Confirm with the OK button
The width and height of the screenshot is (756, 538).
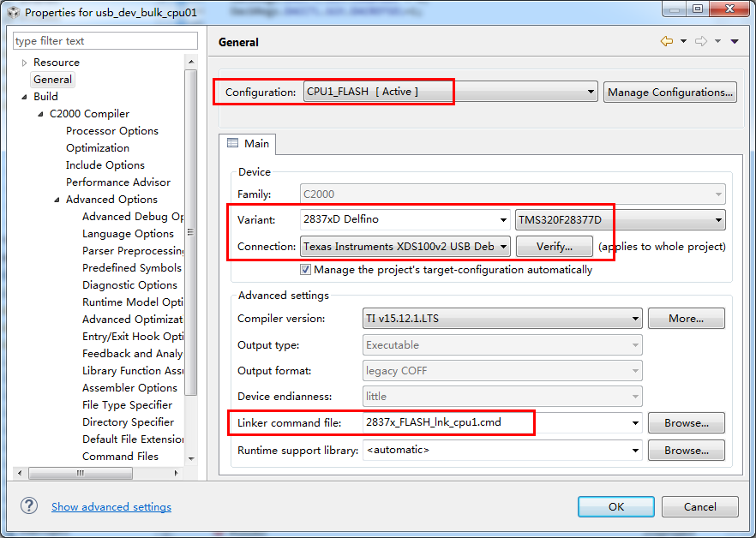(x=616, y=506)
